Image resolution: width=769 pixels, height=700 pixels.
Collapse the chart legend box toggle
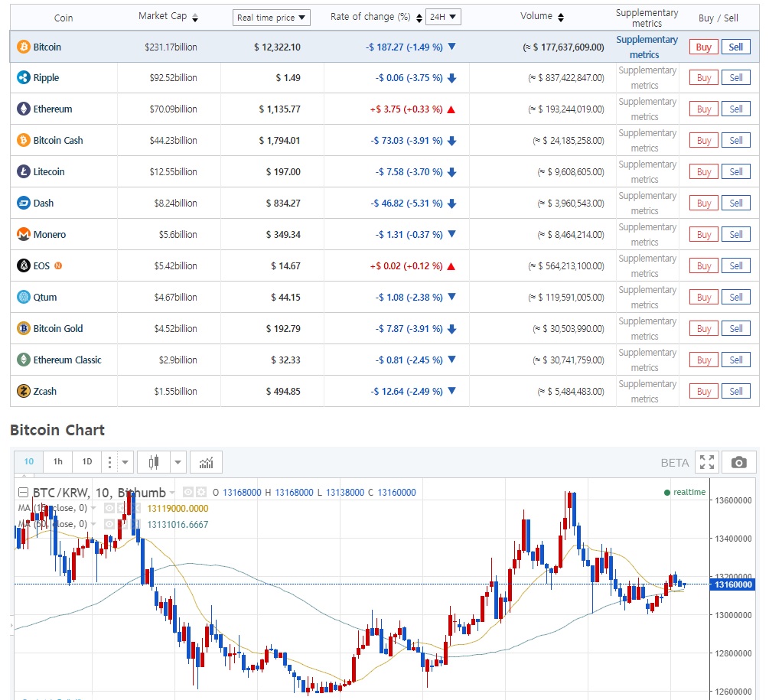click(23, 492)
